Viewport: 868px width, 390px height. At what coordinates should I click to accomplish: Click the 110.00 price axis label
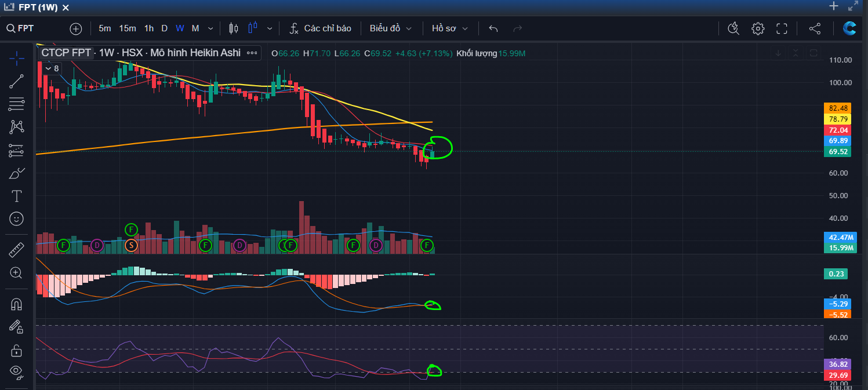point(840,60)
